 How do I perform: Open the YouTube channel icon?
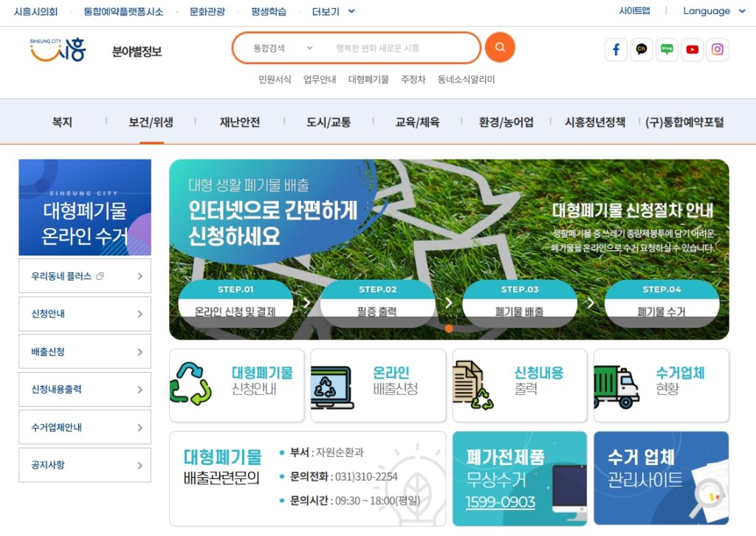point(692,49)
